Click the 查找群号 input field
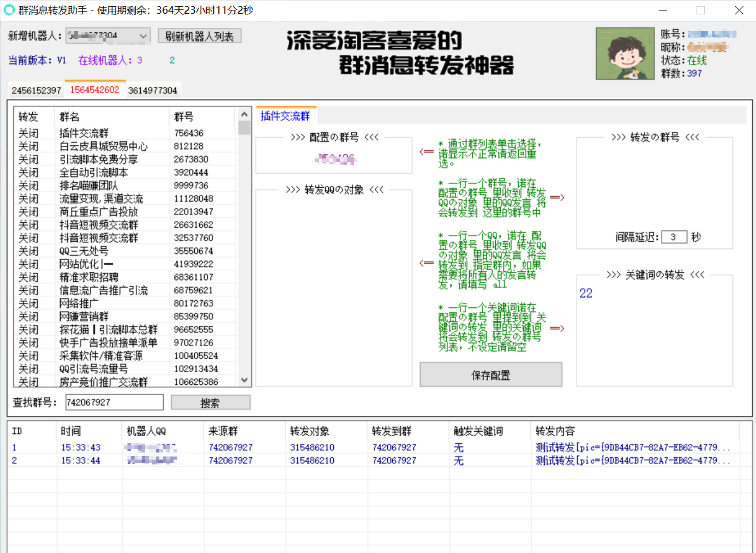This screenshot has height=553, width=756. point(114,402)
